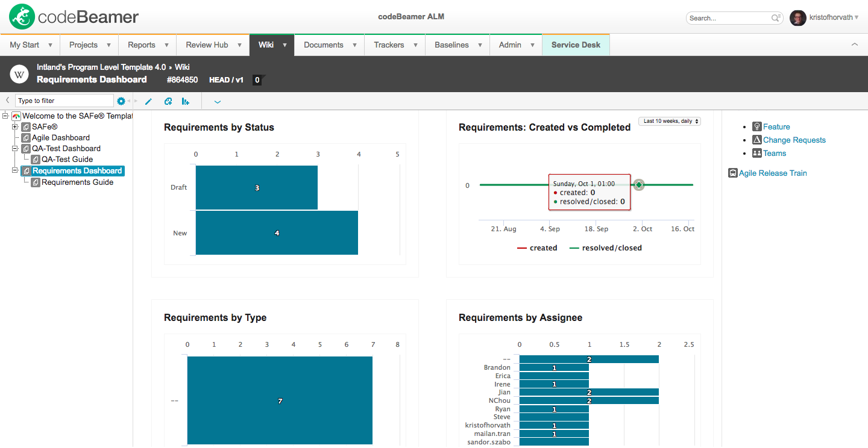The width and height of the screenshot is (868, 448).
Task: Select Agile Dashboard in the tree
Action: pos(61,138)
